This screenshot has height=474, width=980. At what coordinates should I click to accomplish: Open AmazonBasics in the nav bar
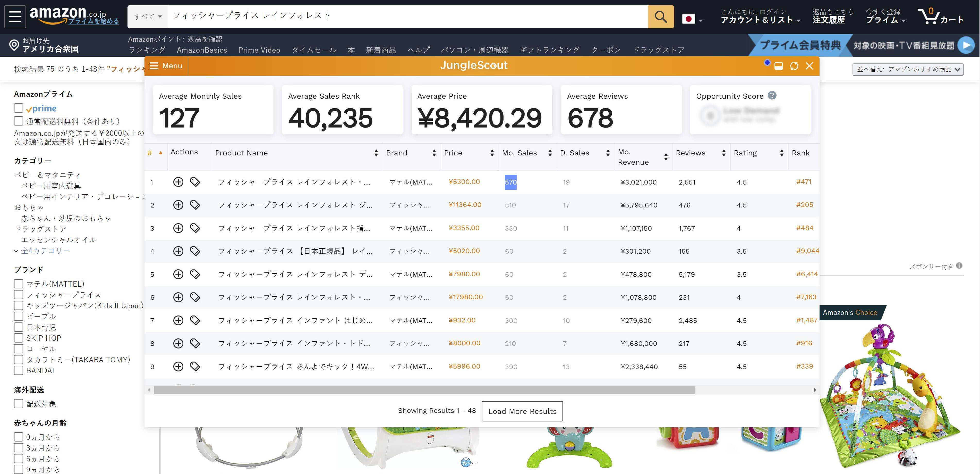(202, 50)
